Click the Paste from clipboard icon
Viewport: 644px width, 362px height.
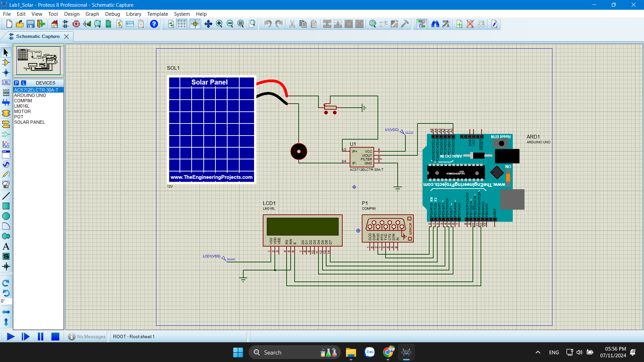pyautogui.click(x=313, y=24)
